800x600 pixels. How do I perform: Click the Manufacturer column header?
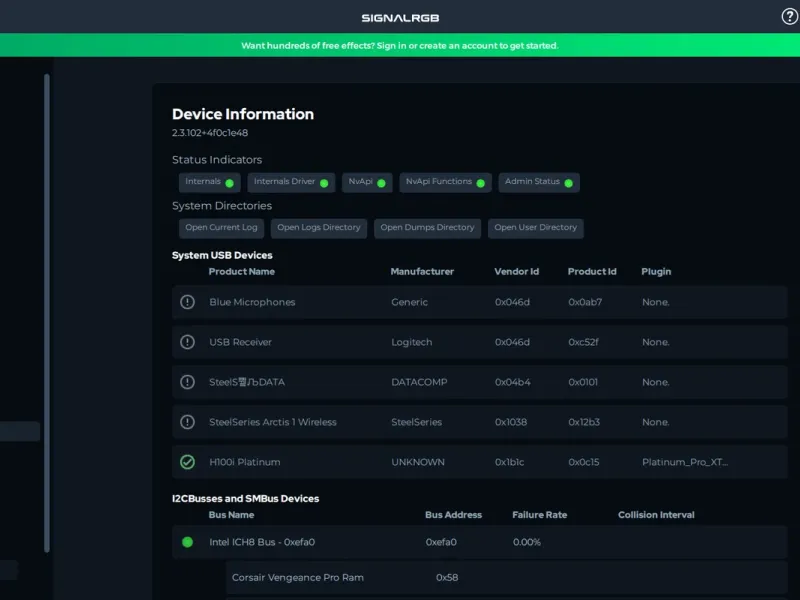pos(422,271)
